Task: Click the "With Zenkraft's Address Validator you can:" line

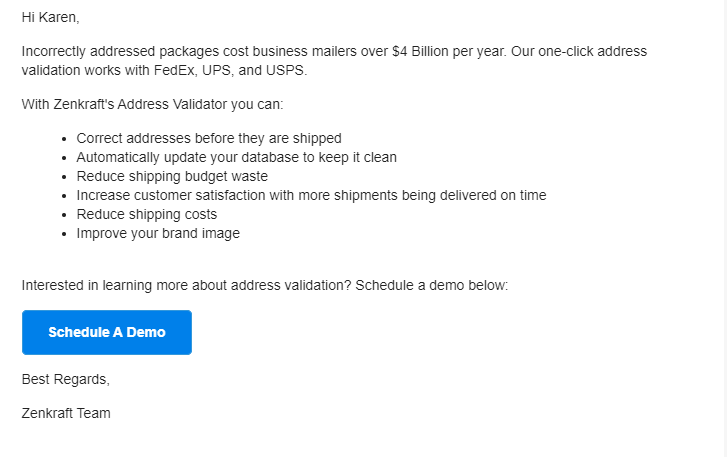Action: coord(152,104)
